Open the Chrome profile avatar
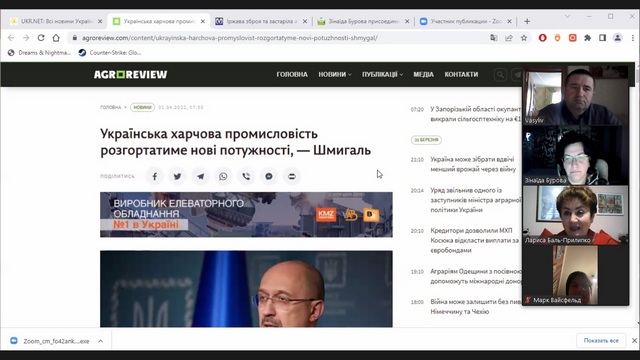640x360 pixels. 618,38
